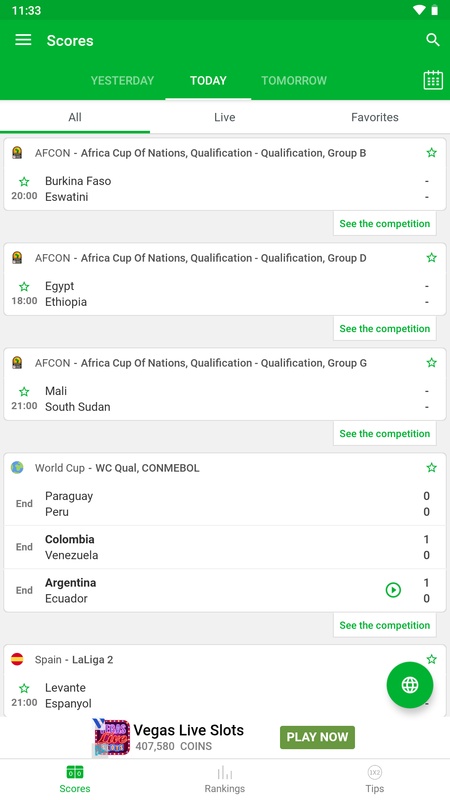Open the hamburger navigation menu

point(23,40)
